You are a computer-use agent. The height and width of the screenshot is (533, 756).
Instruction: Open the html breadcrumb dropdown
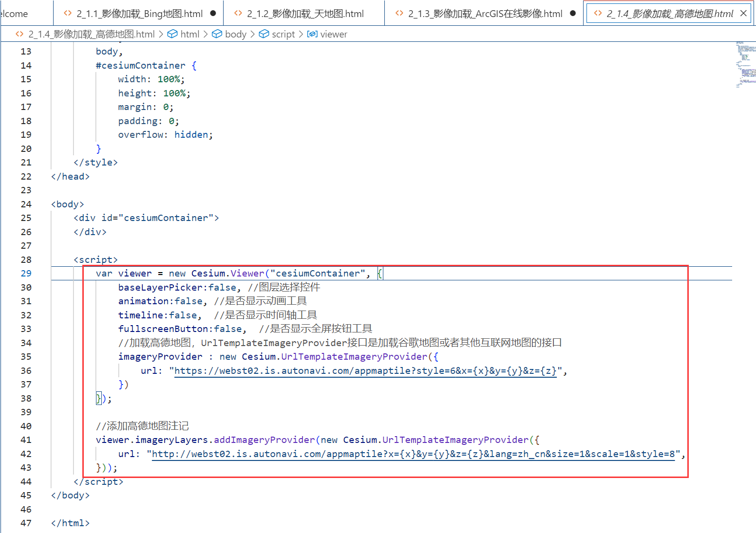point(189,34)
